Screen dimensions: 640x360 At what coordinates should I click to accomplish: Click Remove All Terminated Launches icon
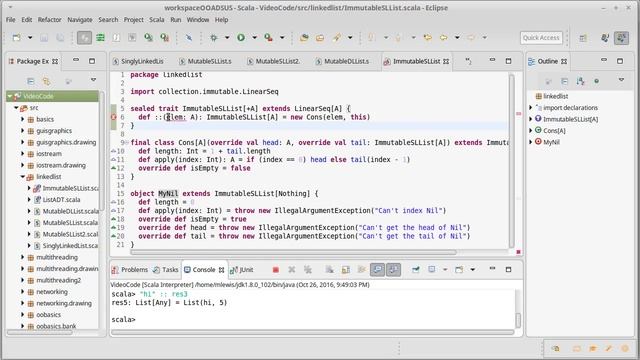point(308,269)
